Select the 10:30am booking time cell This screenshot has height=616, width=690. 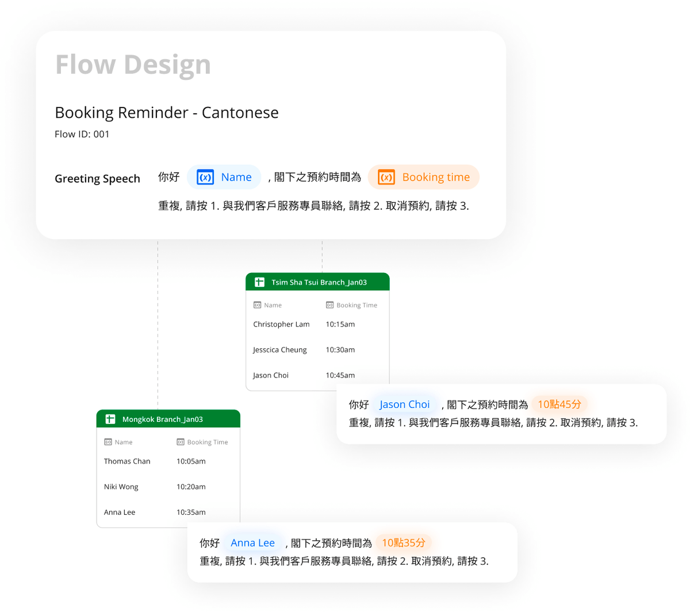pyautogui.click(x=340, y=349)
